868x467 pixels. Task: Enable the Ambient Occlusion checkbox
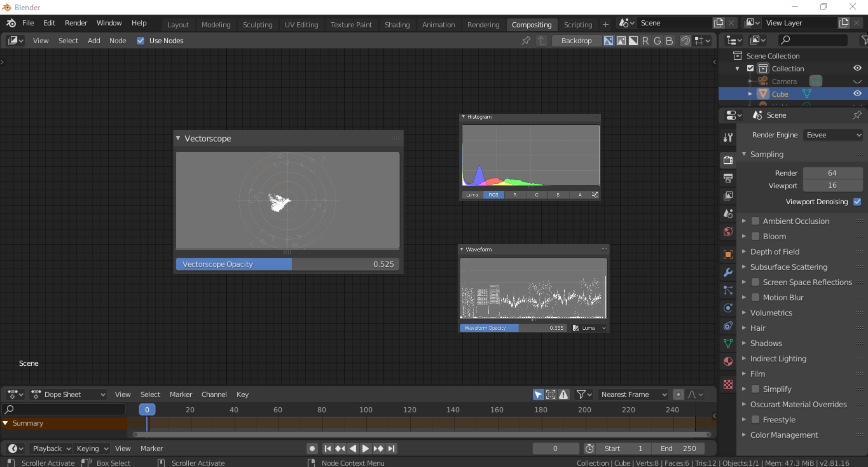(755, 221)
